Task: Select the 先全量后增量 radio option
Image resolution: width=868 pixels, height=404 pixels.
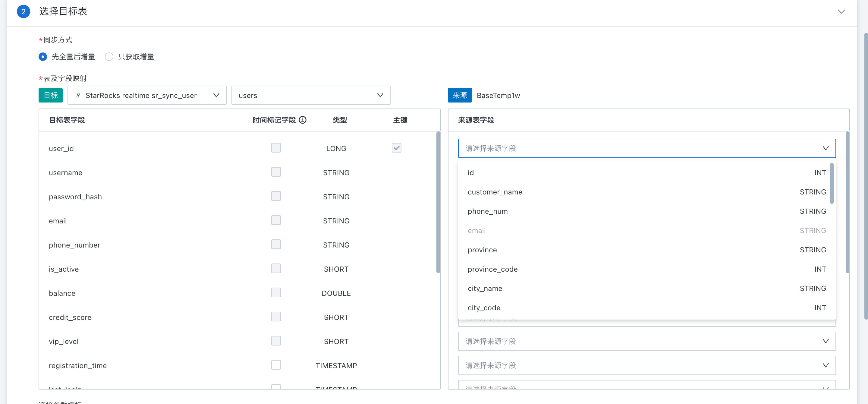Action: 43,57
